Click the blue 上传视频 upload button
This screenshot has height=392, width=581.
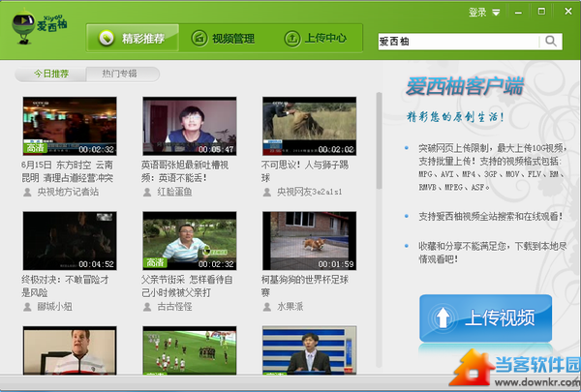point(486,317)
